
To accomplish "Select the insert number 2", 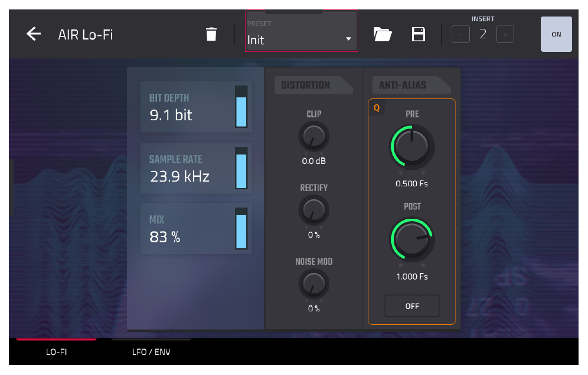I will [483, 34].
